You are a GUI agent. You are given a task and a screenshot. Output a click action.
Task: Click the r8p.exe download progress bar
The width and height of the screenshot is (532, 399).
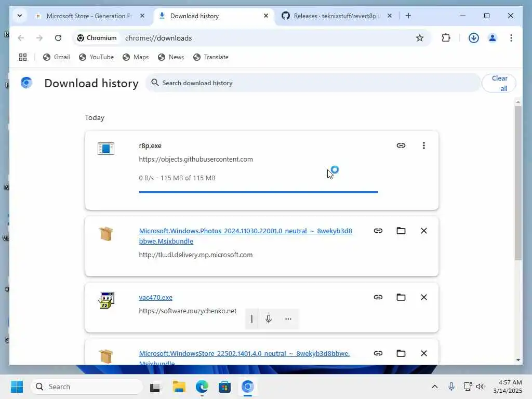click(x=259, y=192)
